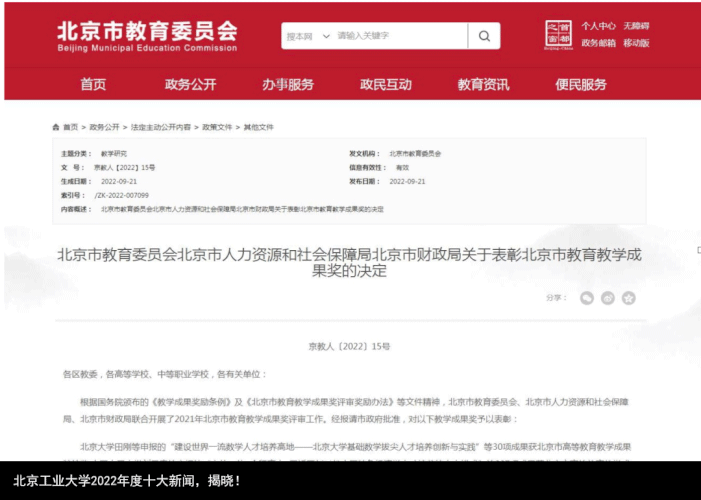The height and width of the screenshot is (500, 701).
Task: Focus the 请输入关键字 search field
Action: [x=400, y=36]
